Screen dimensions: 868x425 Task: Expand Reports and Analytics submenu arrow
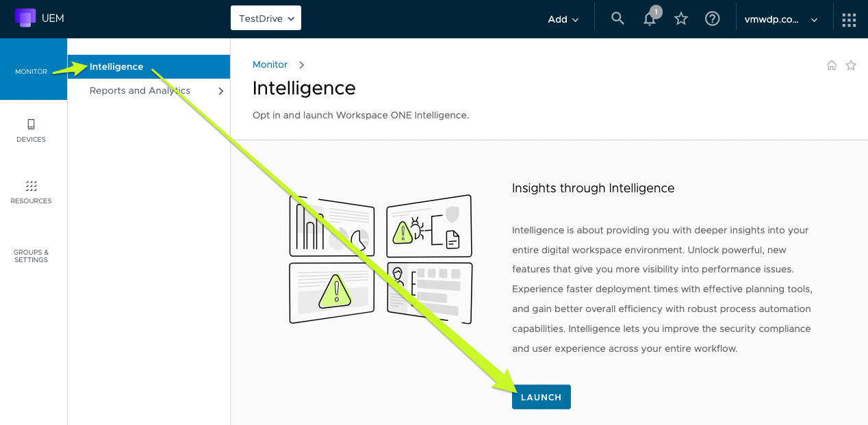click(220, 90)
